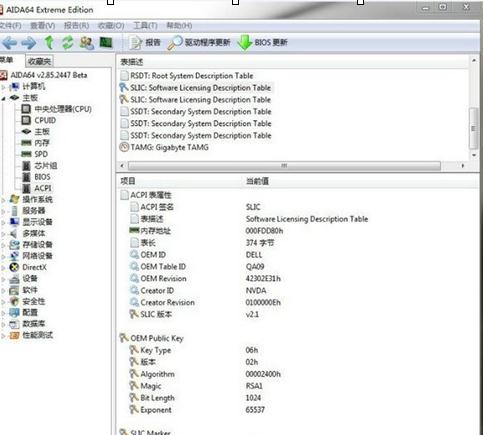Switch to the 收藏夹 favorites tab

pyautogui.click(x=39, y=61)
